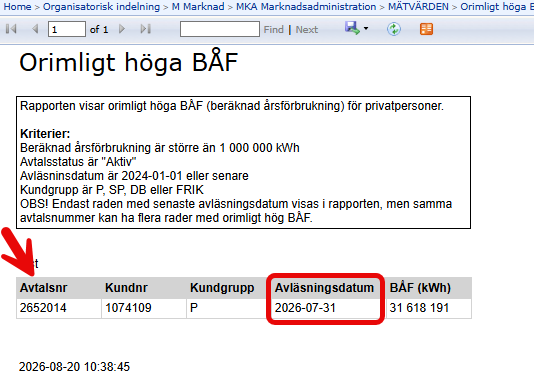Click the Orimligt höga BÅF title

coord(128,62)
